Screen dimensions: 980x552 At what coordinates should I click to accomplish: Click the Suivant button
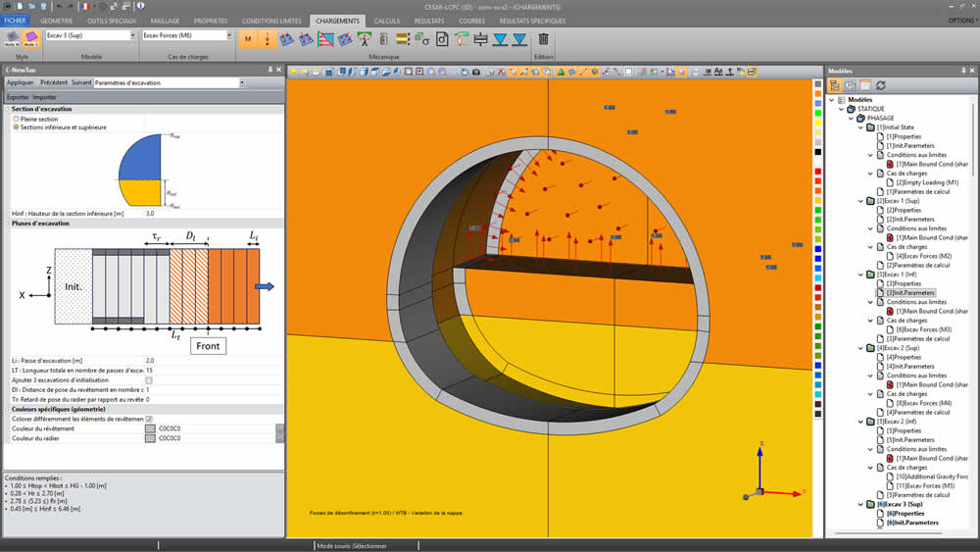pos(80,83)
